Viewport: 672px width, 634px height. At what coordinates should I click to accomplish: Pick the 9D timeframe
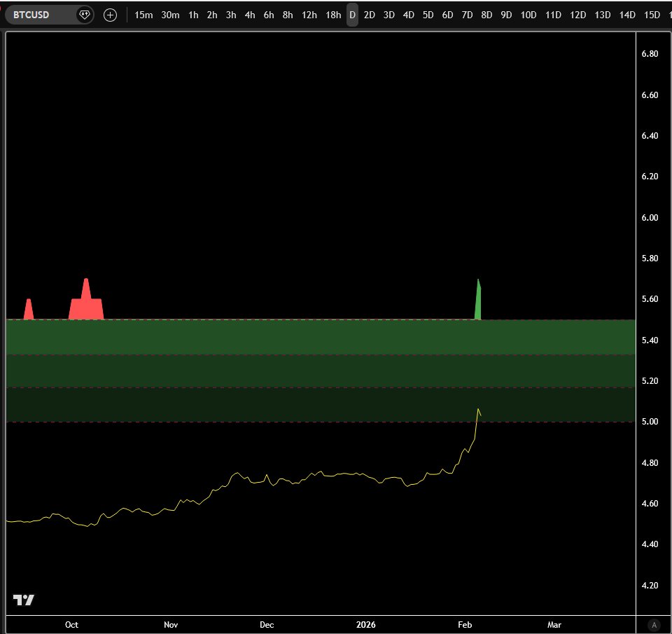(x=506, y=15)
